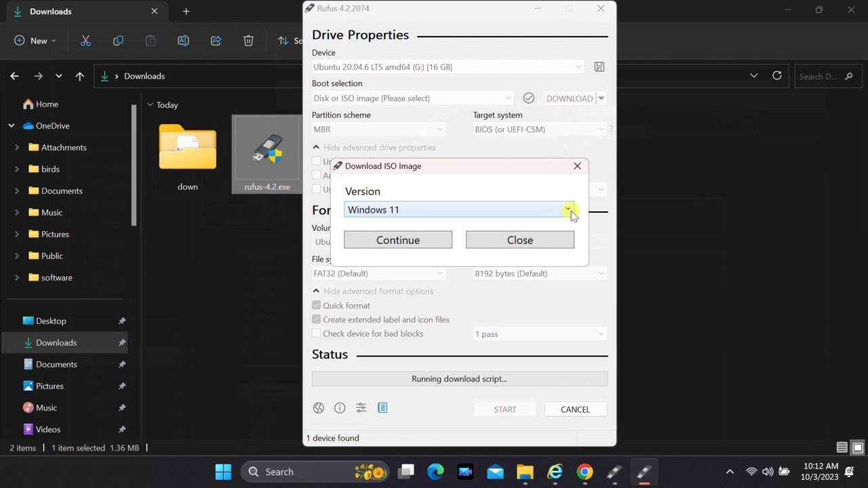Go back with File Explorer back arrow

(14, 76)
